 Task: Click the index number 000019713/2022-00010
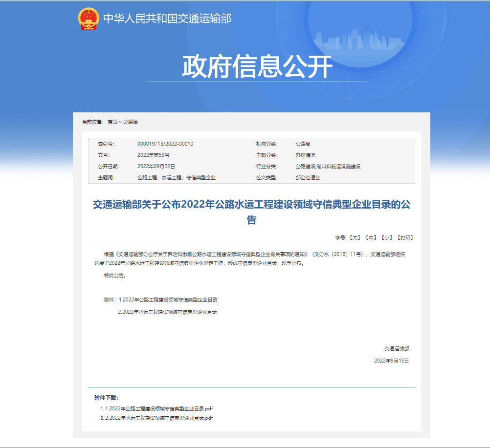[x=165, y=144]
